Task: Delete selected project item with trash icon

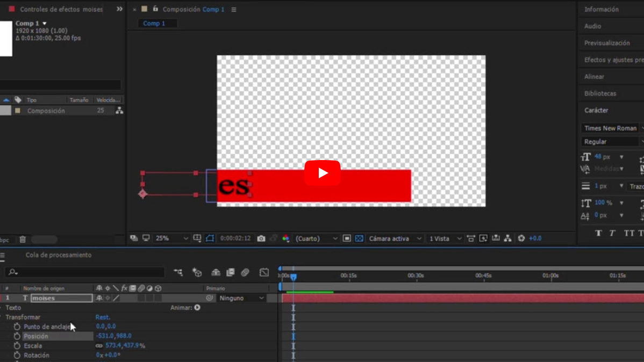Action: pyautogui.click(x=23, y=240)
